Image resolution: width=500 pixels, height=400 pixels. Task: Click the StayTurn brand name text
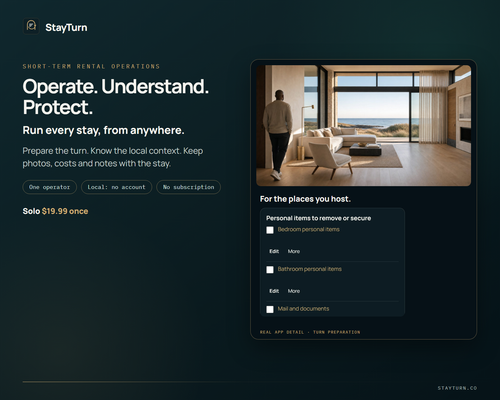point(66,27)
